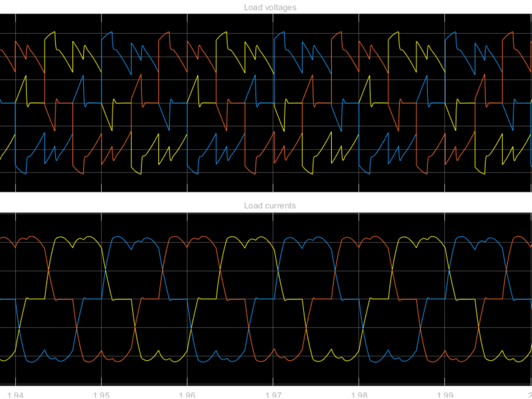This screenshot has height=399, width=532.
Task: Click the 1.97 time axis label
Action: coord(273,395)
